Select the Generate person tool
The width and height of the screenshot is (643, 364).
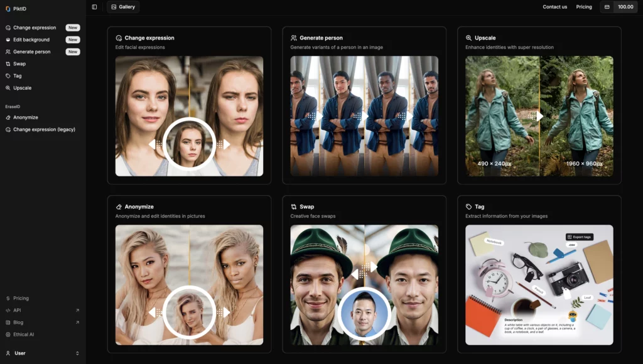33,51
